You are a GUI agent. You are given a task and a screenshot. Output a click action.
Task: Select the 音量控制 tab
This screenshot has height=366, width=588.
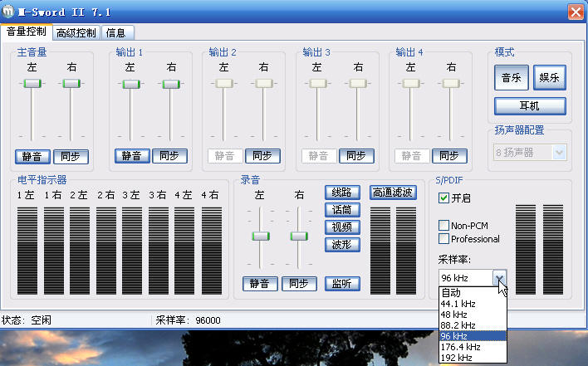tap(27, 32)
